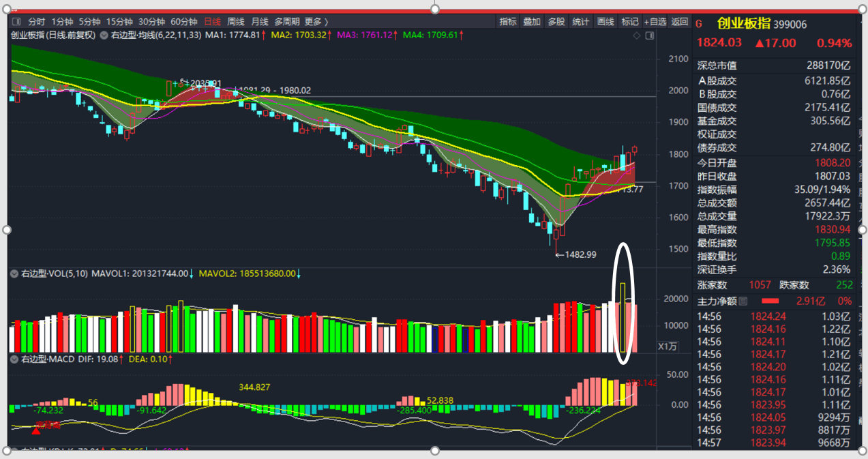Click the G badge beside 创业板指
This screenshot has height=459, width=868.
click(698, 24)
